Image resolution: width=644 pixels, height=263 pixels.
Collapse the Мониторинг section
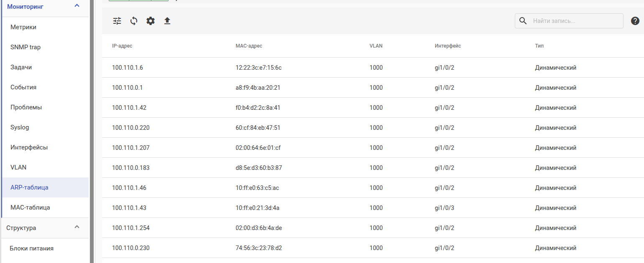click(x=77, y=6)
